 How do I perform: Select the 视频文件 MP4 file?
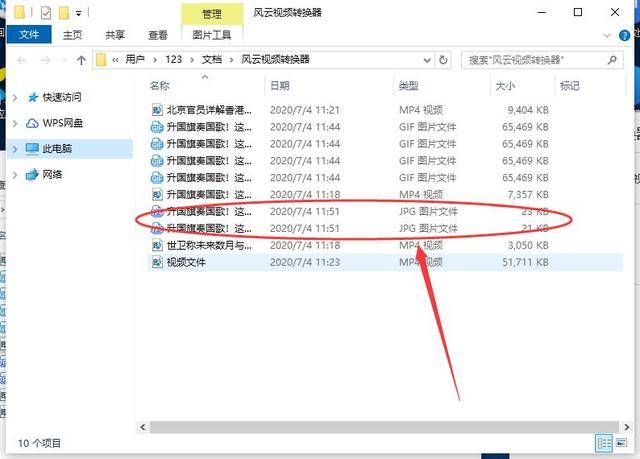tap(385, 262)
